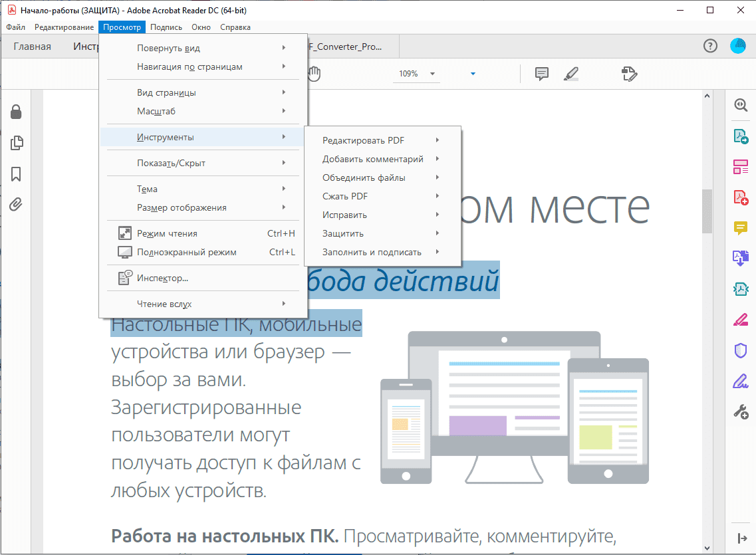Open the Fill & Sign tool in right pane

coord(741,381)
